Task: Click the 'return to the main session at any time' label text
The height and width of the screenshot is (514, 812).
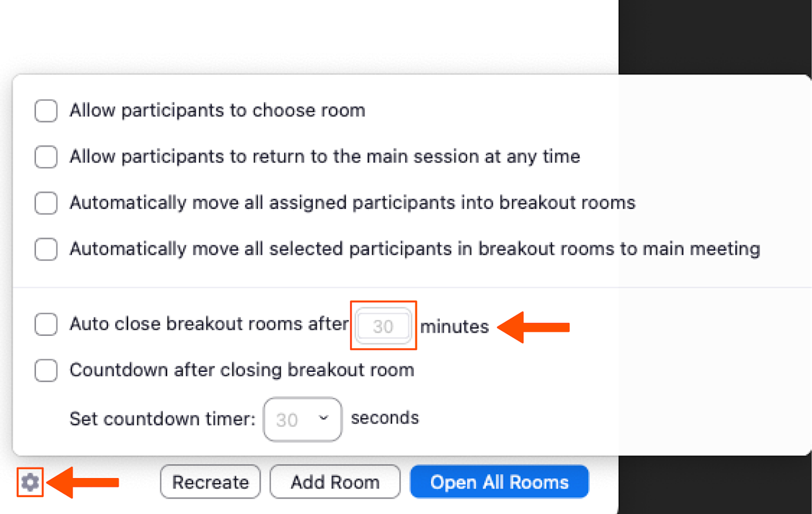Action: coord(325,157)
